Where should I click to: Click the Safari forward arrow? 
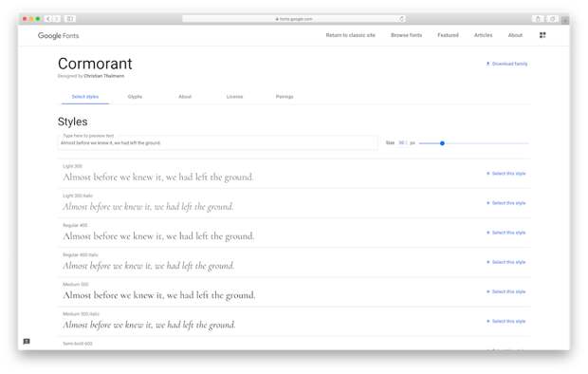[x=57, y=19]
